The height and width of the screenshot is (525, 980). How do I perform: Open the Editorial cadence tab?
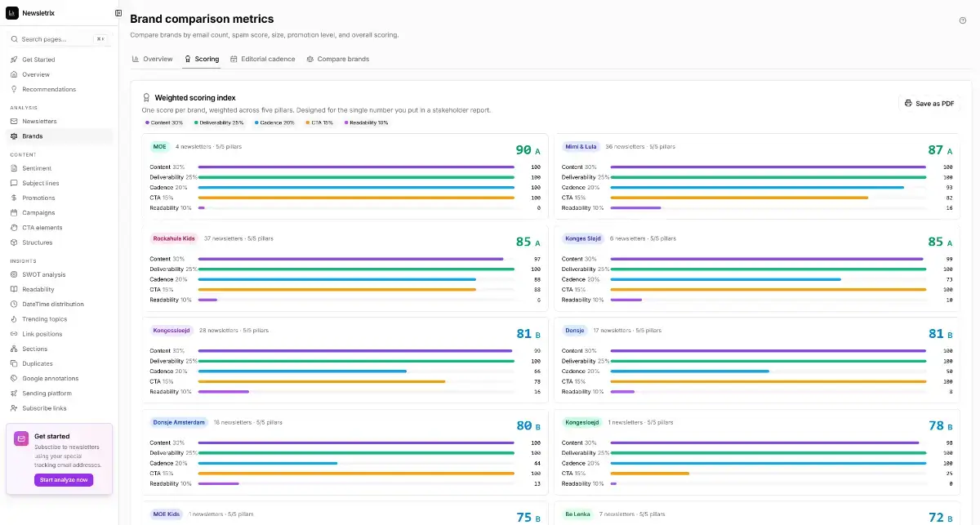(262, 59)
